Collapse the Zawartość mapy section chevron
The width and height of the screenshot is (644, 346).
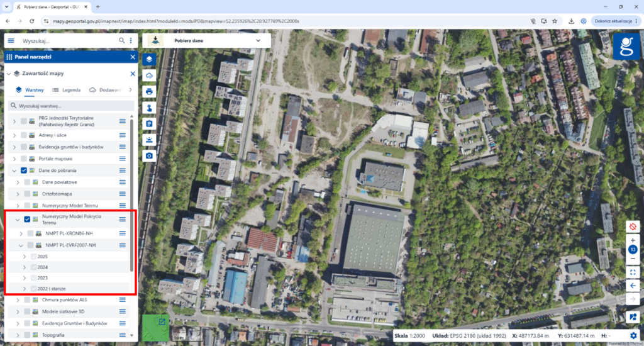click(x=9, y=74)
